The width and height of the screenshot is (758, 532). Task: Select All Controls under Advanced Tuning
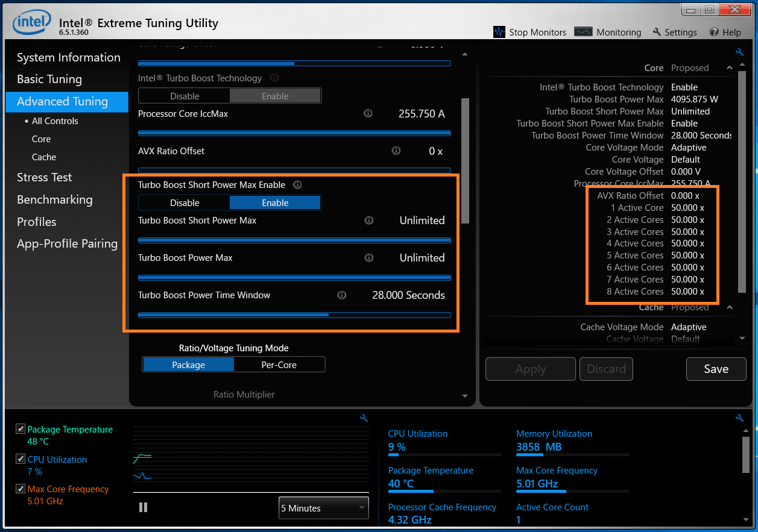coord(55,120)
